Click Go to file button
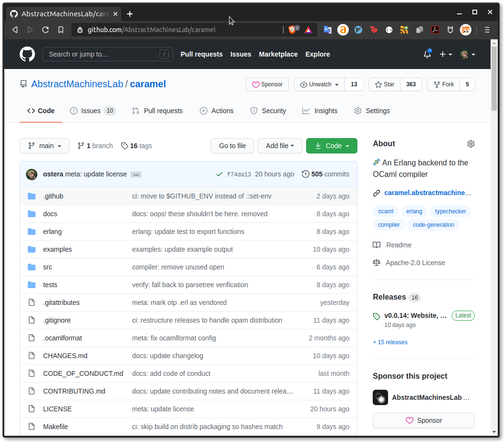This screenshot has width=504, height=442. coord(232,146)
